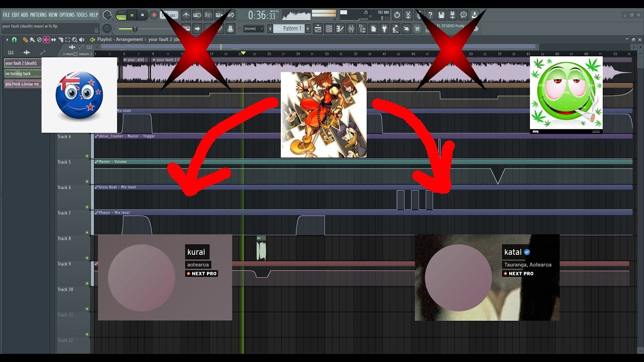
Task: Toggle Song mode button
Action: 121,17
